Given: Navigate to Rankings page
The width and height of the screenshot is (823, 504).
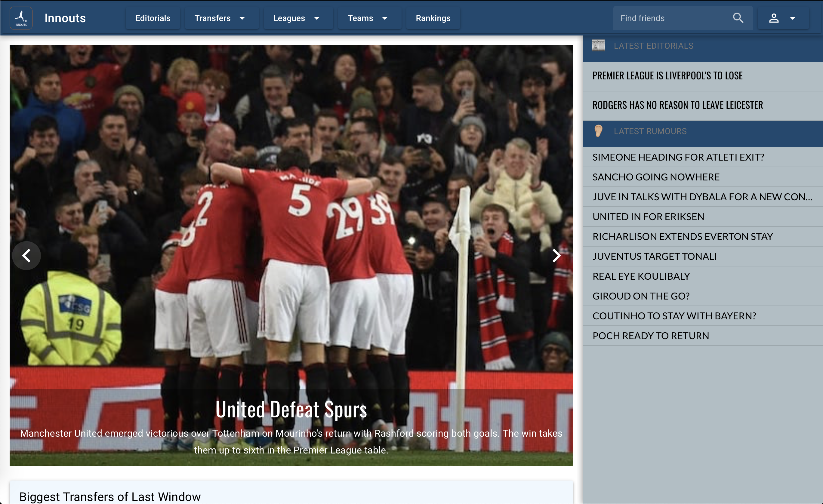Looking at the screenshot, I should 433,18.
